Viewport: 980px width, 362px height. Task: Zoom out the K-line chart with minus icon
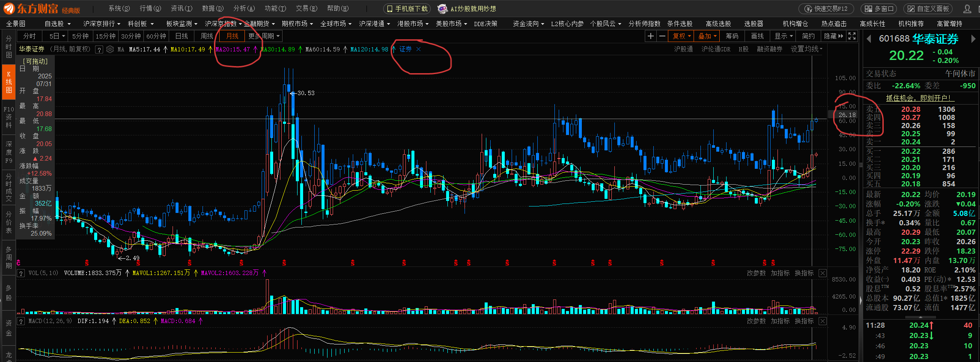click(662, 36)
